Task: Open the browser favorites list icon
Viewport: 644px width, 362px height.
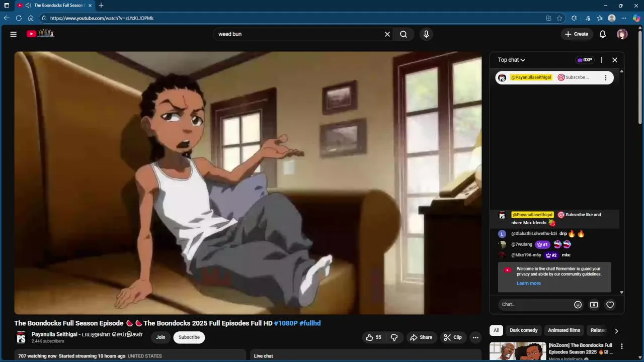Action: 600,18
